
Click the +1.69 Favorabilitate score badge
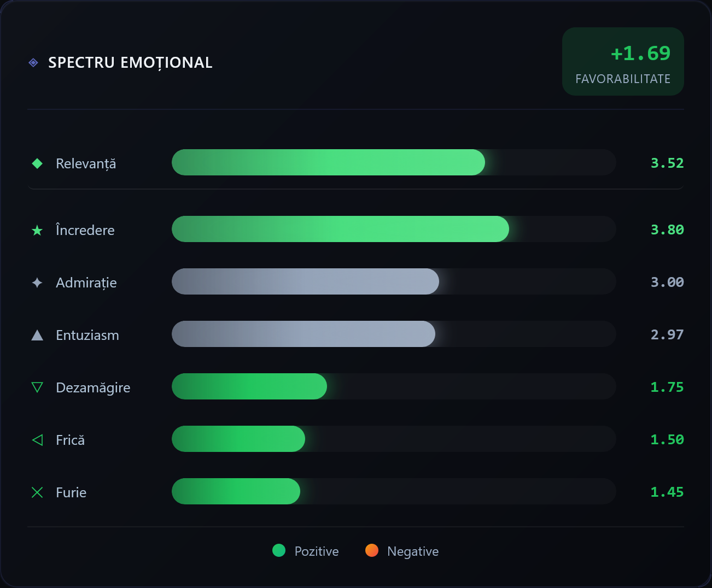pyautogui.click(x=623, y=62)
